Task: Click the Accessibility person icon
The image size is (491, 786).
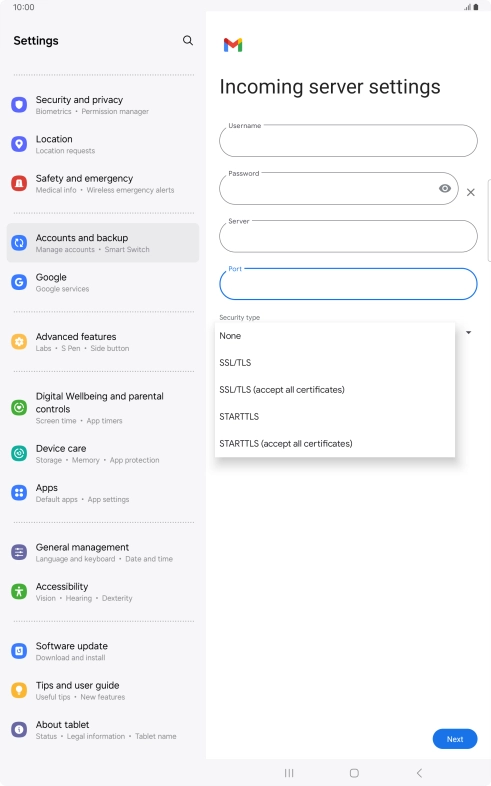Action: [x=19, y=592]
